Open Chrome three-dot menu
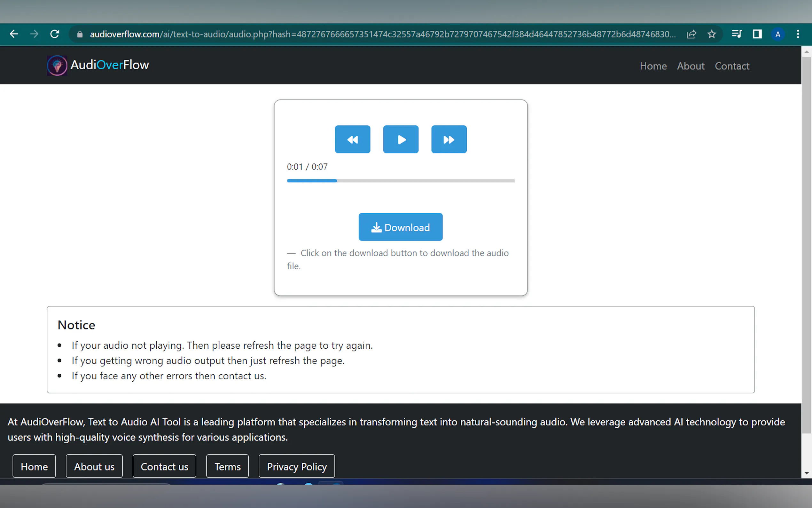This screenshot has height=508, width=812. pos(798,34)
